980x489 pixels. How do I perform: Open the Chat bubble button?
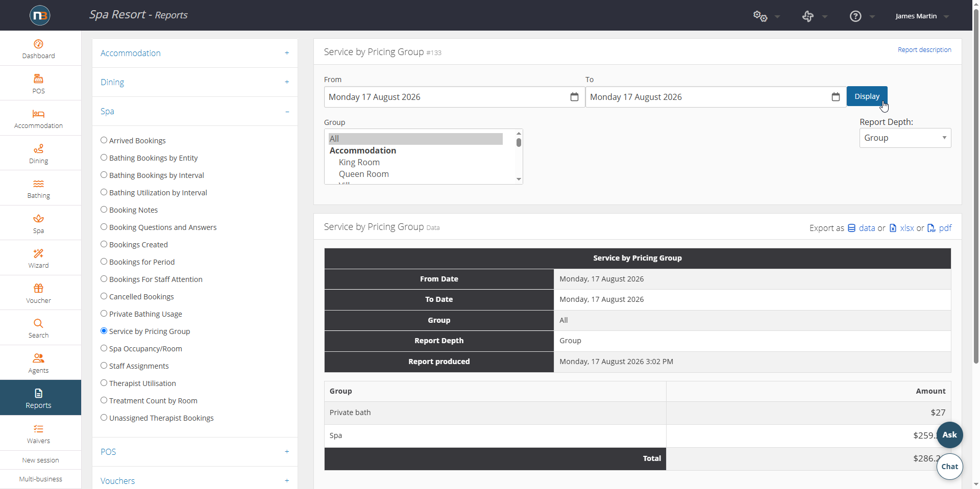click(949, 467)
